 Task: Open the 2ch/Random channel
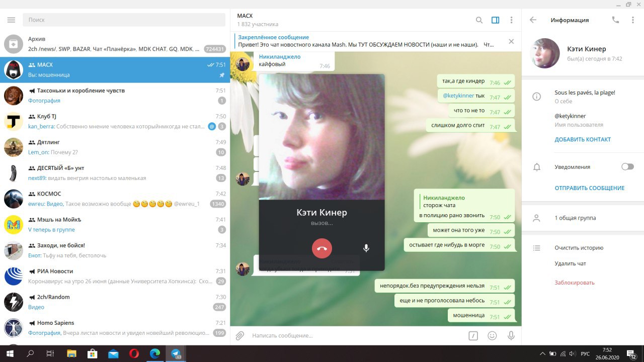pyautogui.click(x=115, y=302)
